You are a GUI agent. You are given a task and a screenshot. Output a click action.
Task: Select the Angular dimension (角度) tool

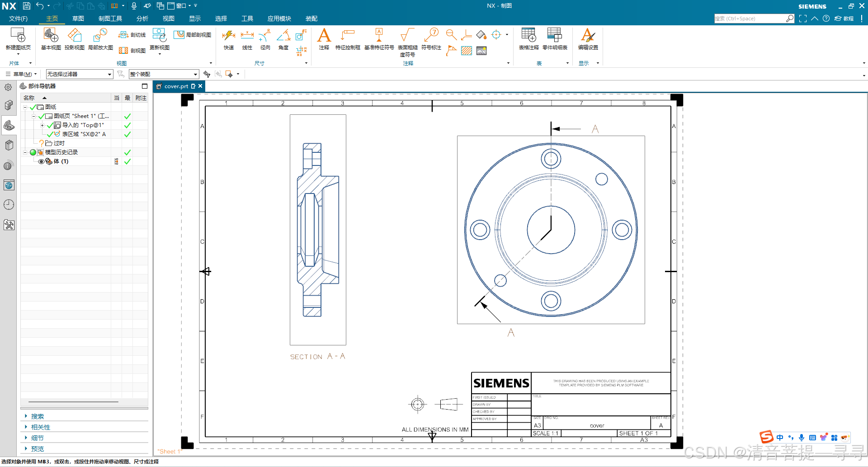[x=283, y=39]
